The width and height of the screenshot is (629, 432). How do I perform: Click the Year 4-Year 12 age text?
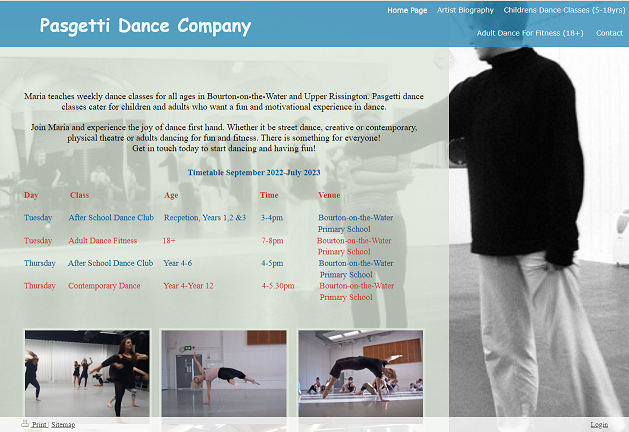click(189, 286)
